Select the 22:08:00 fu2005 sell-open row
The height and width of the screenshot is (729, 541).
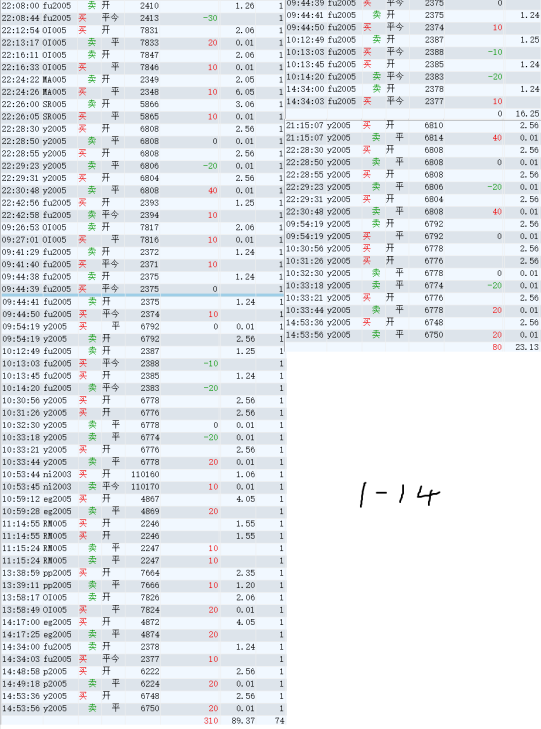pyautogui.click(x=142, y=6)
